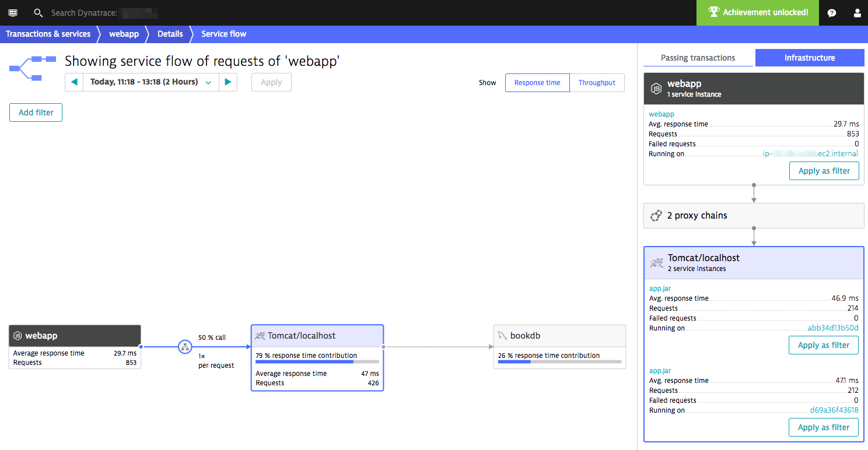
Task: Click Achievement unlocked banner
Action: 758,13
